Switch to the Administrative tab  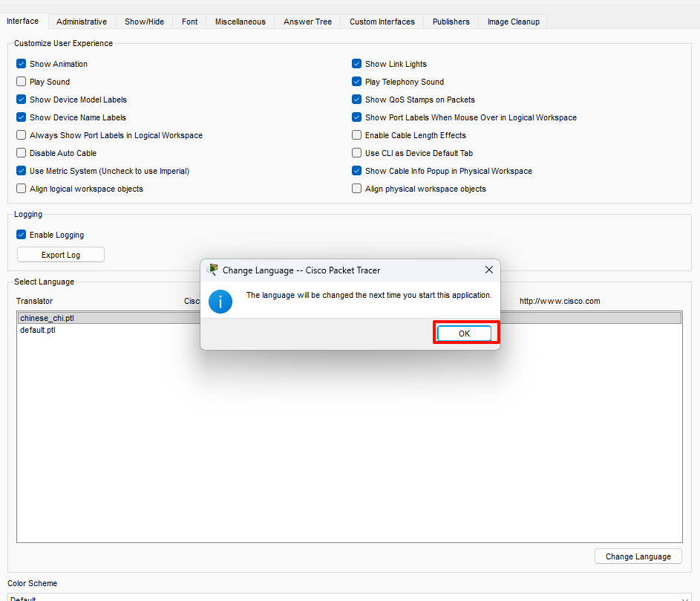click(x=82, y=22)
